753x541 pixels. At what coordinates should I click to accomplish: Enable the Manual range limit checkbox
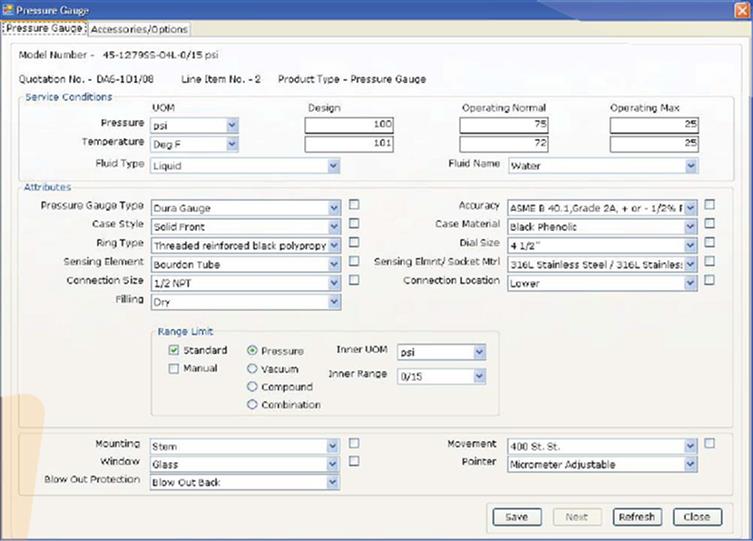click(x=174, y=369)
